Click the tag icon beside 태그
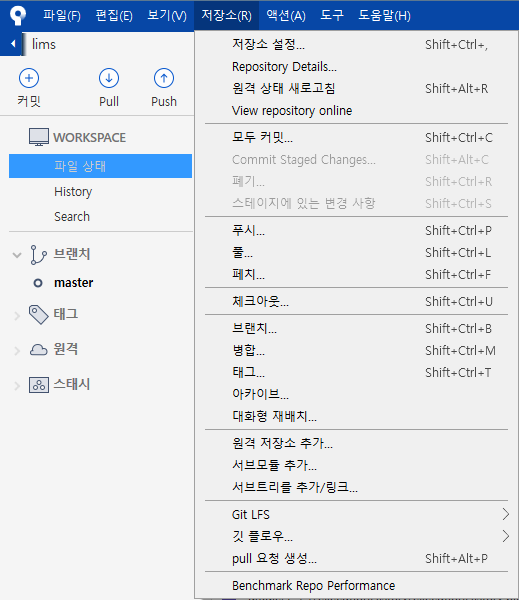Screen dimensions: 519x600 pyautogui.click(x=39, y=315)
